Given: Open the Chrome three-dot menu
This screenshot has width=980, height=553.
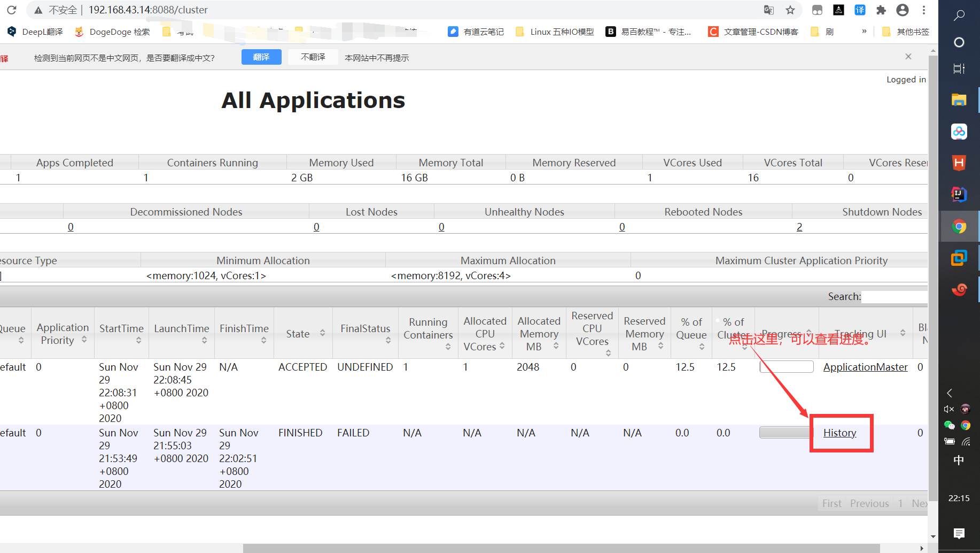Looking at the screenshot, I should [924, 10].
